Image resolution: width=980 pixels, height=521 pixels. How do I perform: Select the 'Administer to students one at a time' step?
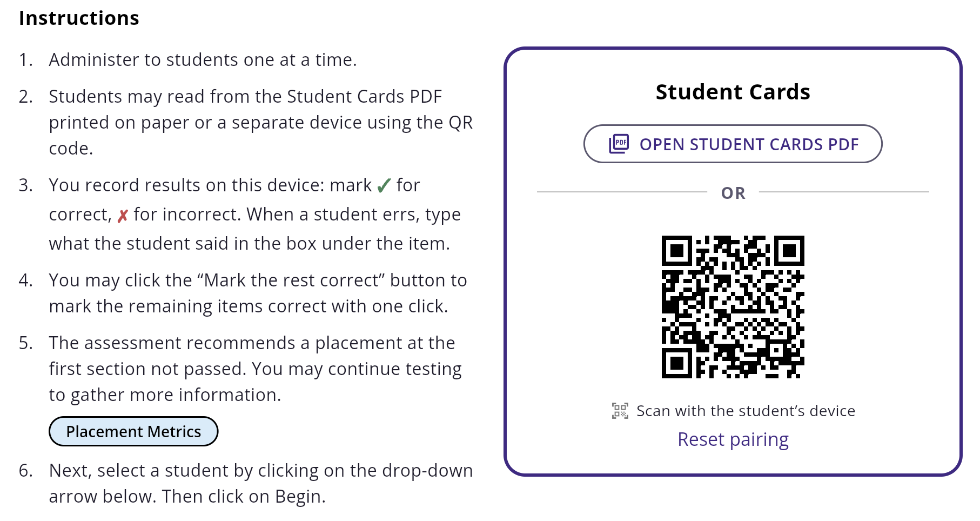coord(203,59)
